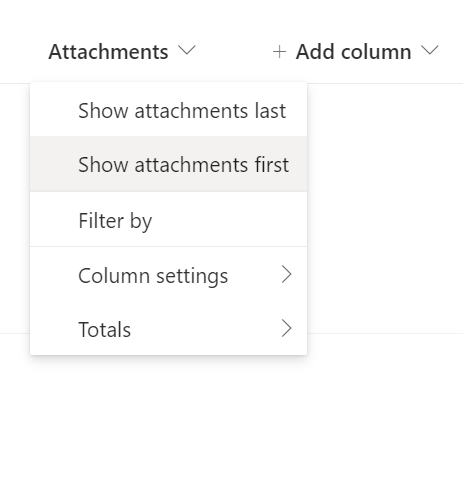
Task: Click the Add column button text
Action: pyautogui.click(x=353, y=52)
